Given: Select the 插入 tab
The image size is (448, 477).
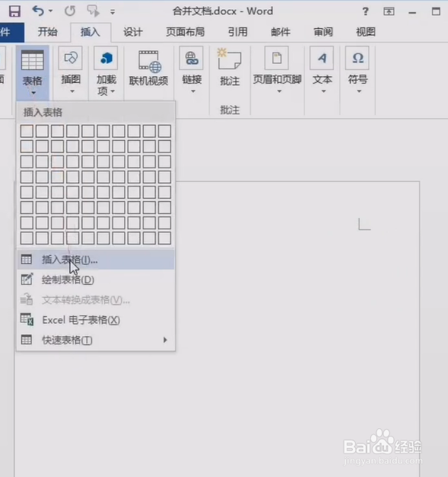Looking at the screenshot, I should [91, 32].
